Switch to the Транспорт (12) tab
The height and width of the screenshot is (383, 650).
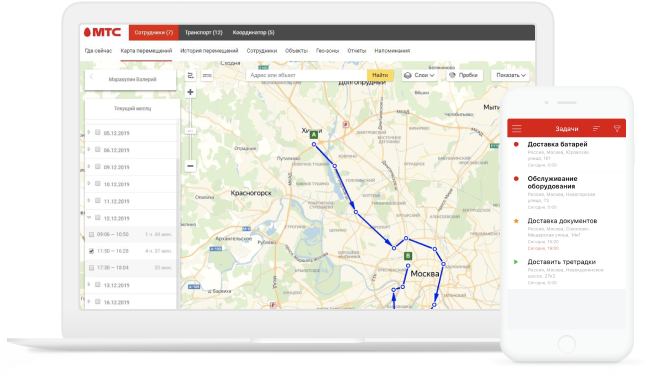click(204, 33)
